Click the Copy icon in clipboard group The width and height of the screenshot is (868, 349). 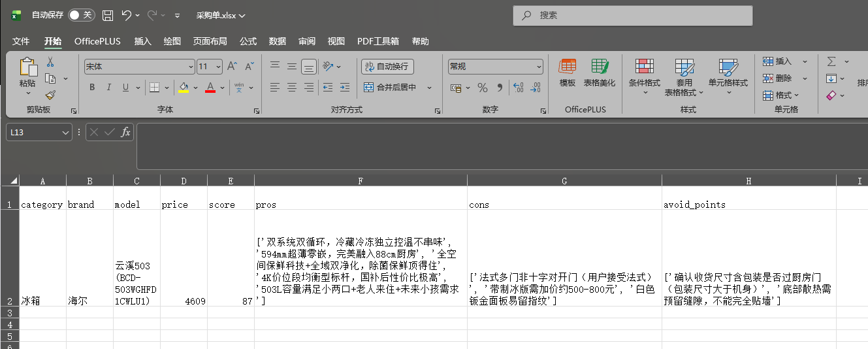(50, 78)
